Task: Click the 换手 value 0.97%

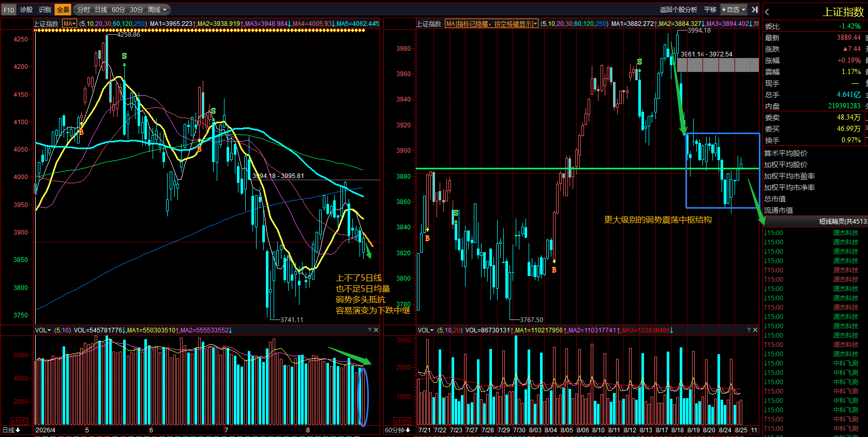Action: coord(851,140)
